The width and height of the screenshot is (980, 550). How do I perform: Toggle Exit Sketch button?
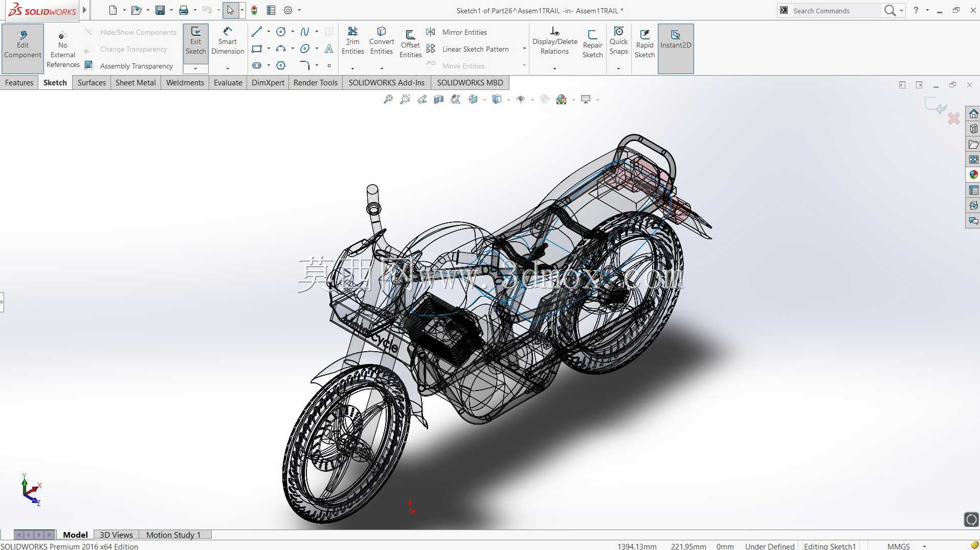(195, 43)
